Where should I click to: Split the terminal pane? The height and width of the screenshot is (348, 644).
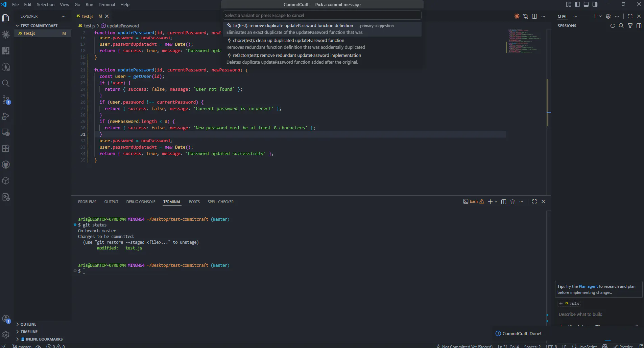click(x=504, y=202)
